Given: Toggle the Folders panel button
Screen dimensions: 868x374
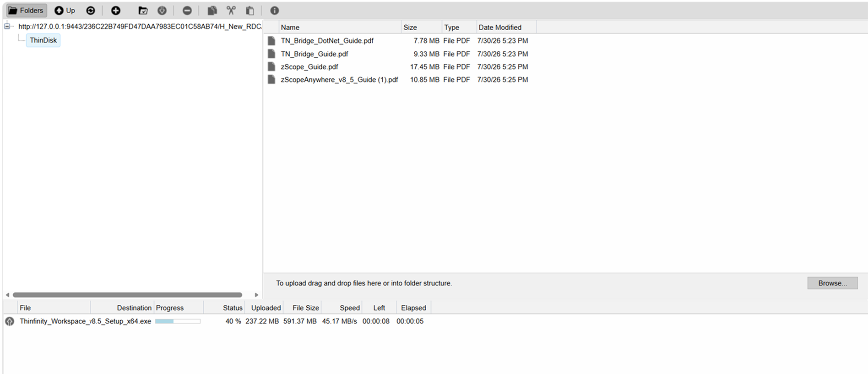Looking at the screenshot, I should [27, 11].
